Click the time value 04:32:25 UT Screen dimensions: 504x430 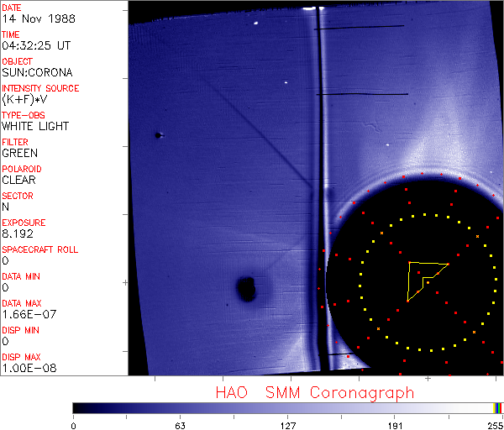coord(35,46)
